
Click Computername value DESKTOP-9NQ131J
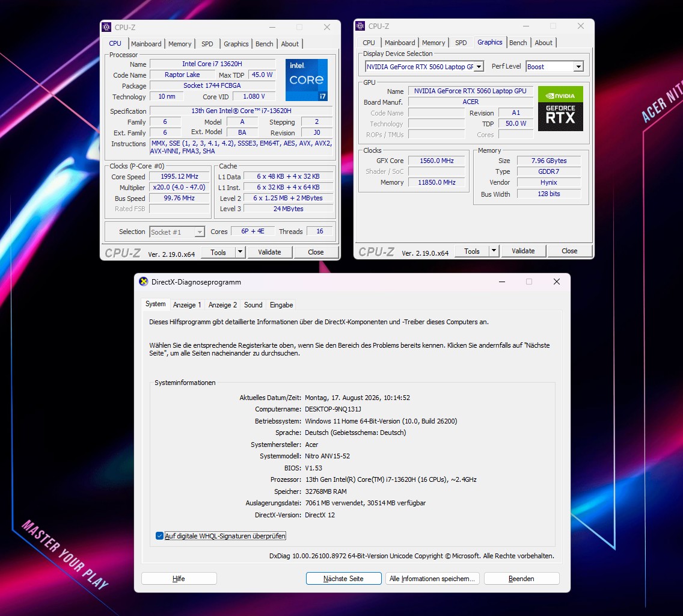333,409
